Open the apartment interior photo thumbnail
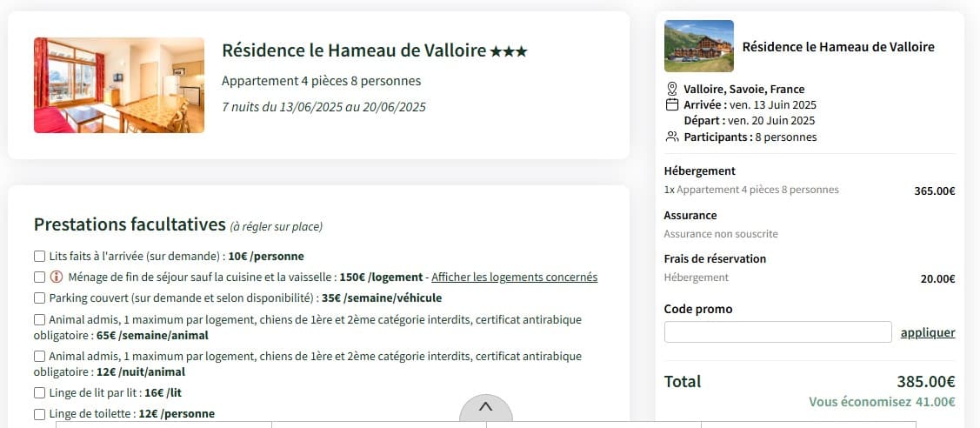Image resolution: width=980 pixels, height=428 pixels. tap(119, 85)
